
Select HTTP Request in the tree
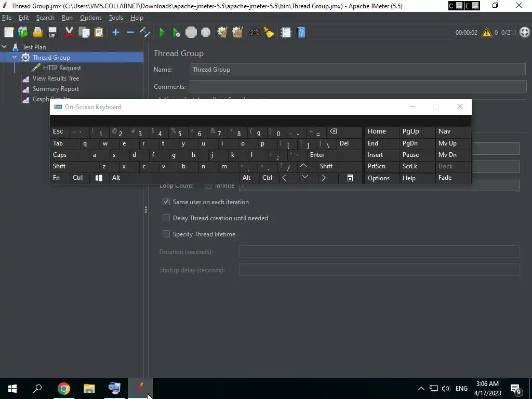click(x=62, y=68)
